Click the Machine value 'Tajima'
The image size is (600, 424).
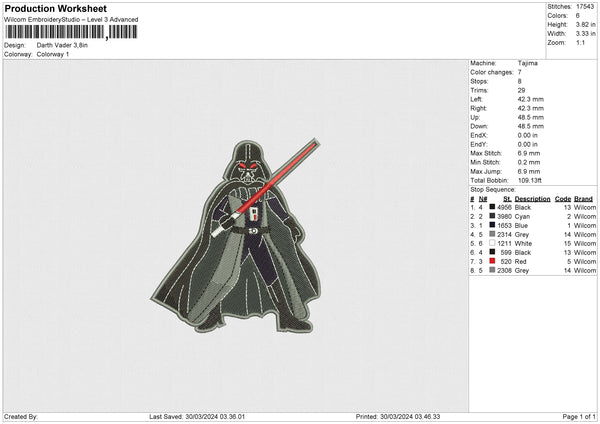528,63
